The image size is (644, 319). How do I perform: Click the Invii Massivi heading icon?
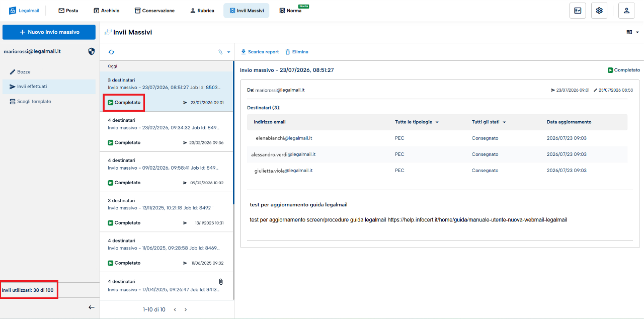[108, 32]
